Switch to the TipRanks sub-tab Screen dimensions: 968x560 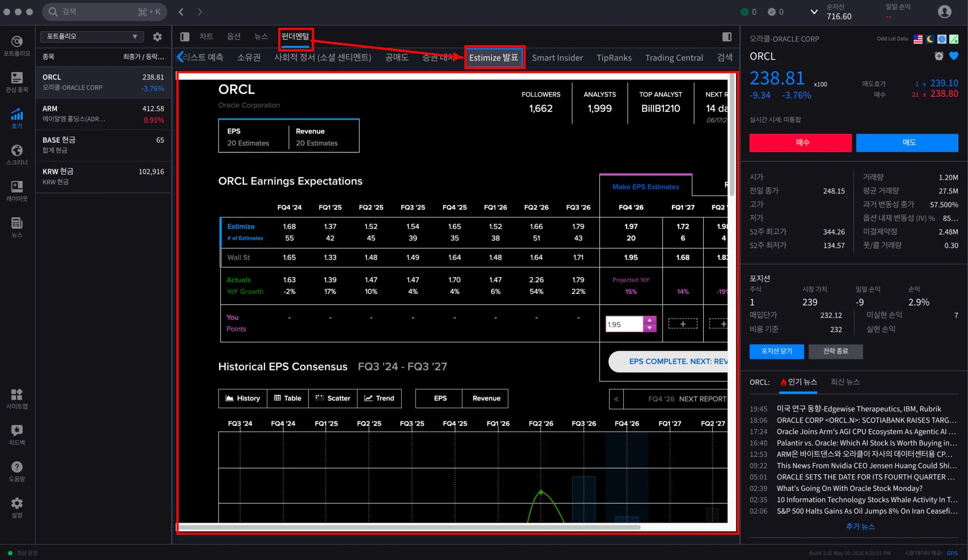(614, 57)
